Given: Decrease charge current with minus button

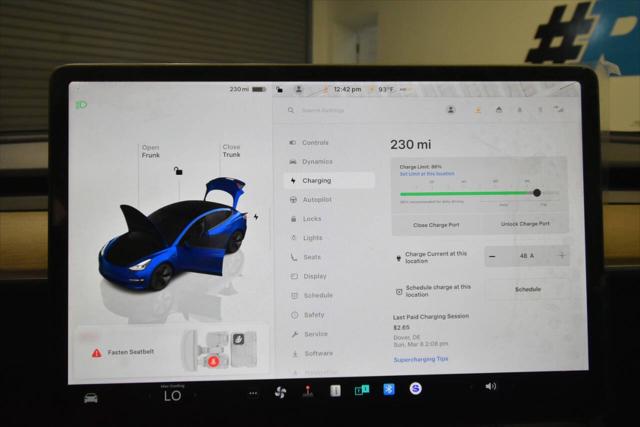Looking at the screenshot, I should click(x=492, y=256).
